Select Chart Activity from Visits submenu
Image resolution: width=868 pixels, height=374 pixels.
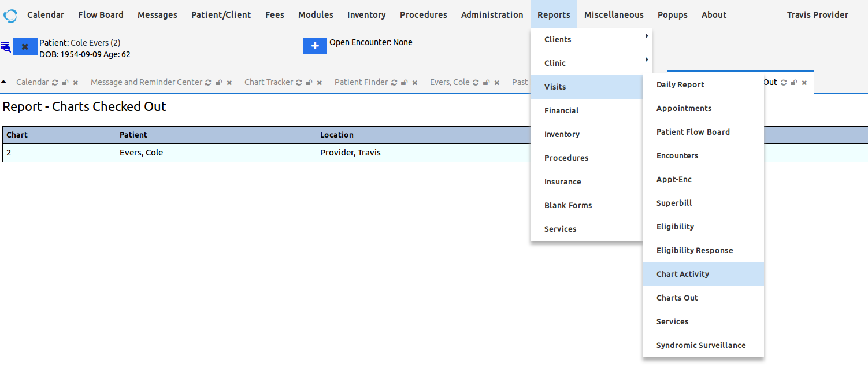pyautogui.click(x=682, y=274)
